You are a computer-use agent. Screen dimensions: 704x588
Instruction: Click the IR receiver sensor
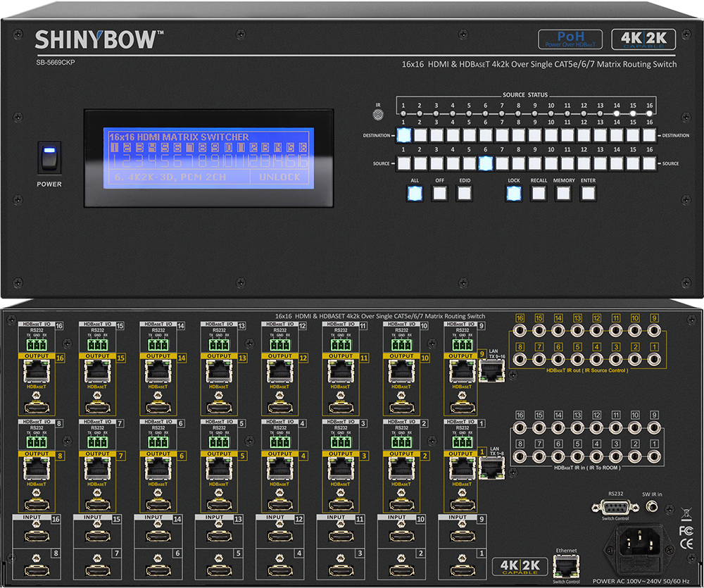[378, 113]
